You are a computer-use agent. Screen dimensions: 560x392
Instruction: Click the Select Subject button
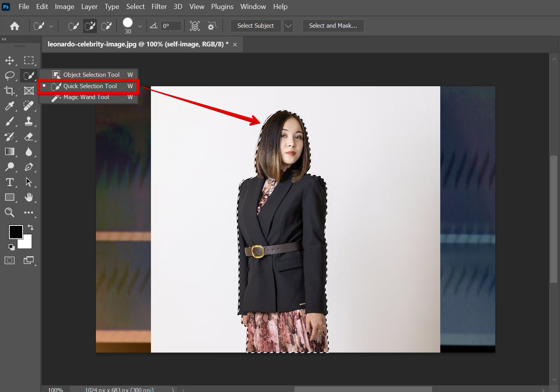[x=255, y=26]
